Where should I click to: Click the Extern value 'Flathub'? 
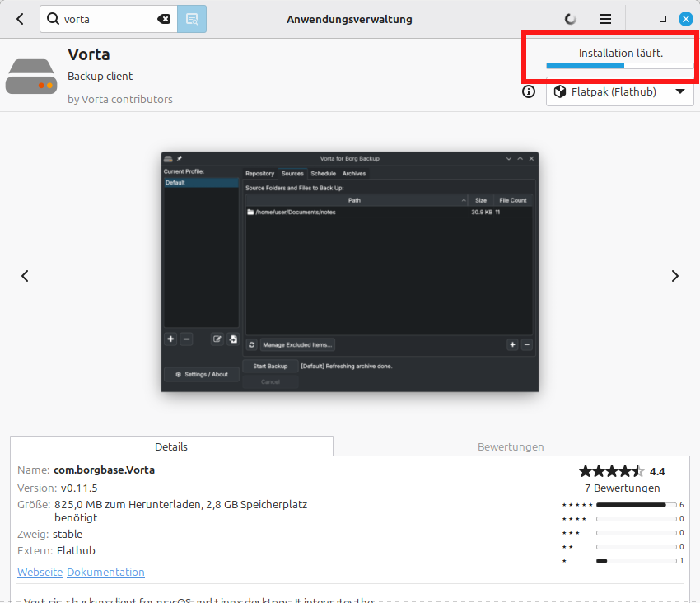point(76,551)
